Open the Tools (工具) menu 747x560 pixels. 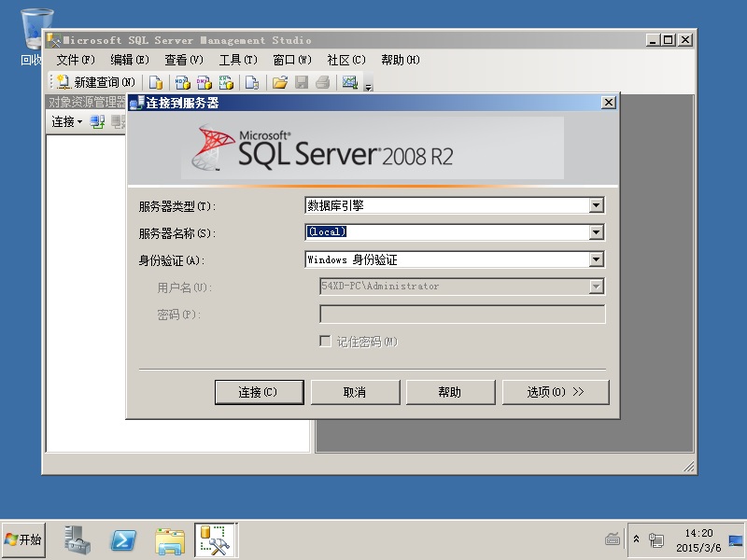pyautogui.click(x=237, y=60)
